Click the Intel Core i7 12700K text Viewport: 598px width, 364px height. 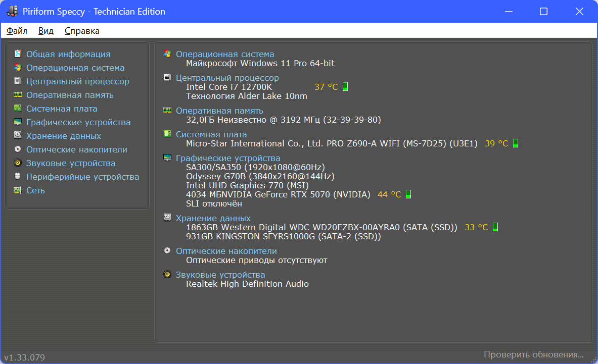click(229, 87)
